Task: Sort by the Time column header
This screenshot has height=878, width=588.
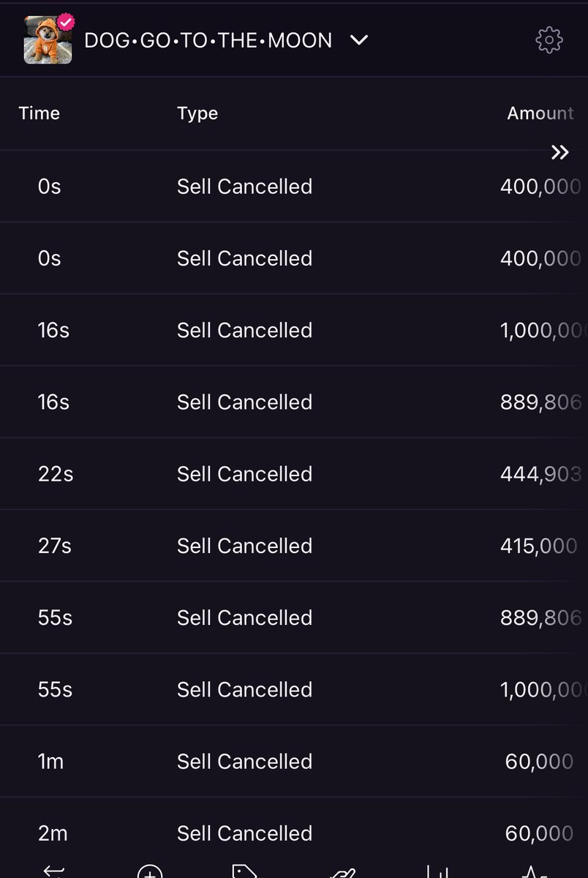Action: [39, 113]
